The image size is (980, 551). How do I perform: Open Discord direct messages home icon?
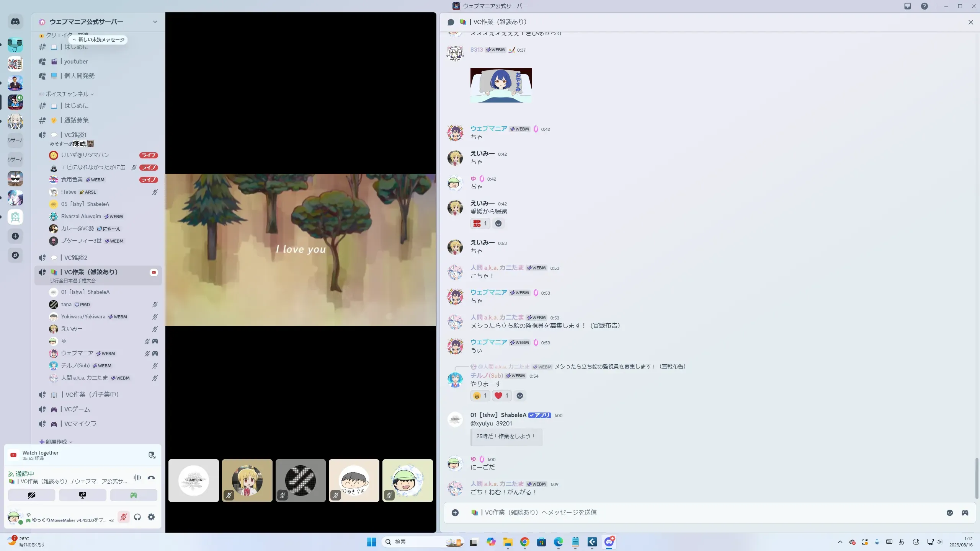tap(15, 22)
